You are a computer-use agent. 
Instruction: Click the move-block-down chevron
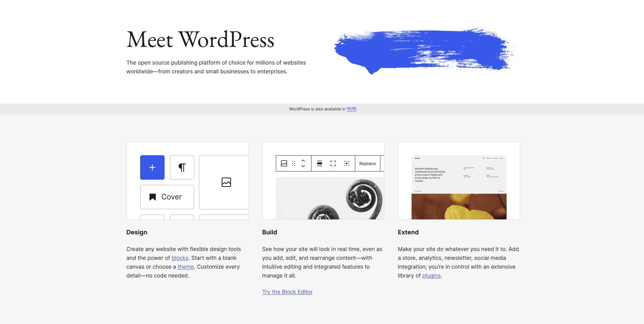303,166
